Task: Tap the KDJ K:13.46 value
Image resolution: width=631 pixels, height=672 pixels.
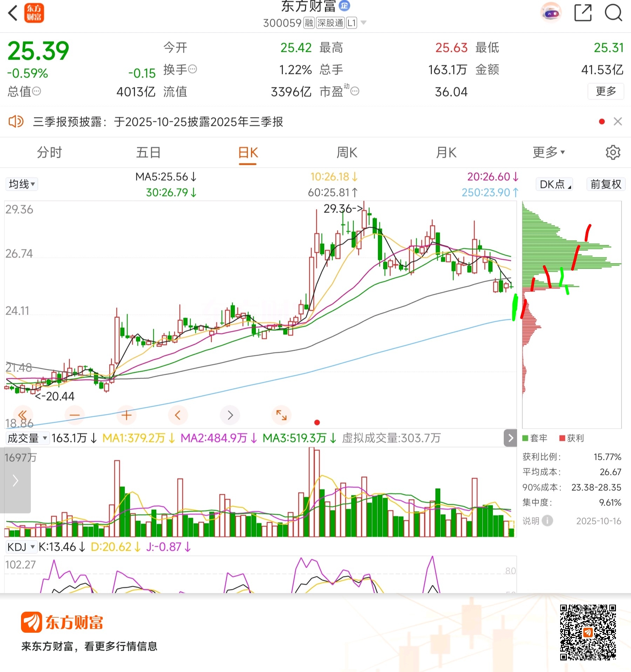Action: 62,547
